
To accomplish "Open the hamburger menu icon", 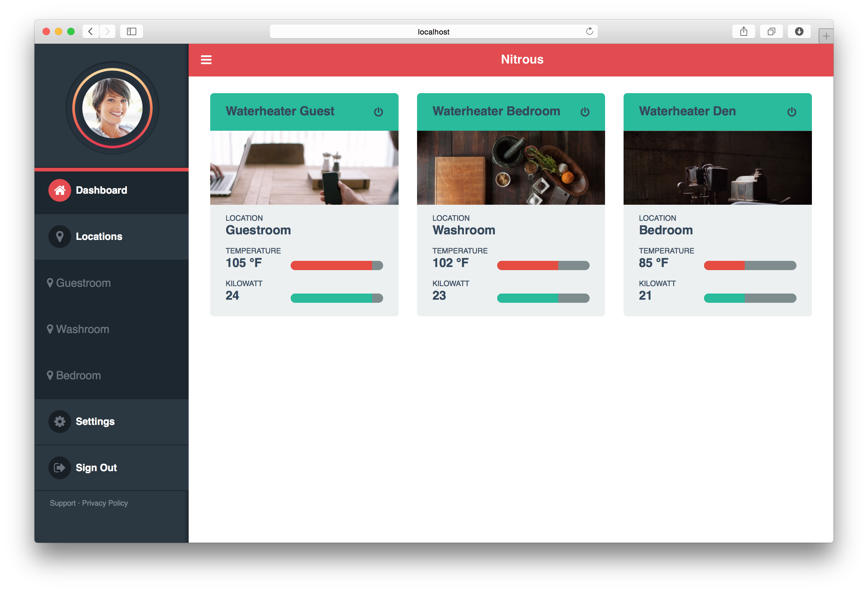I will [x=206, y=60].
